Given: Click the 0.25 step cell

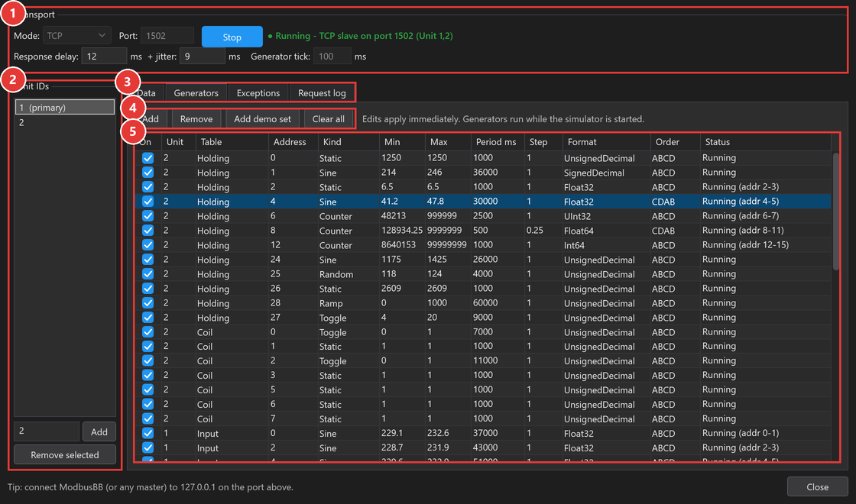Looking at the screenshot, I should [x=543, y=230].
